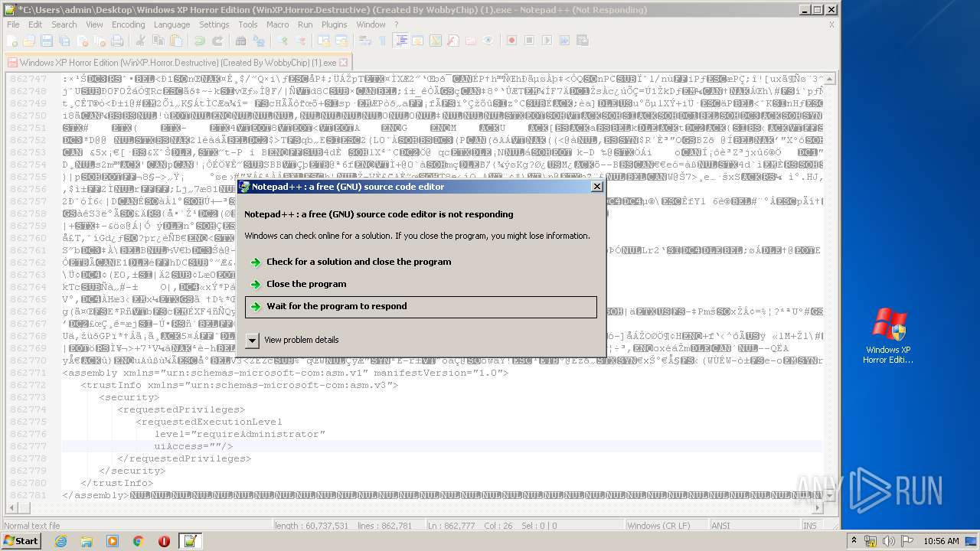This screenshot has width=980, height=551.
Task: Choose Wait for the program to respond
Action: click(421, 306)
